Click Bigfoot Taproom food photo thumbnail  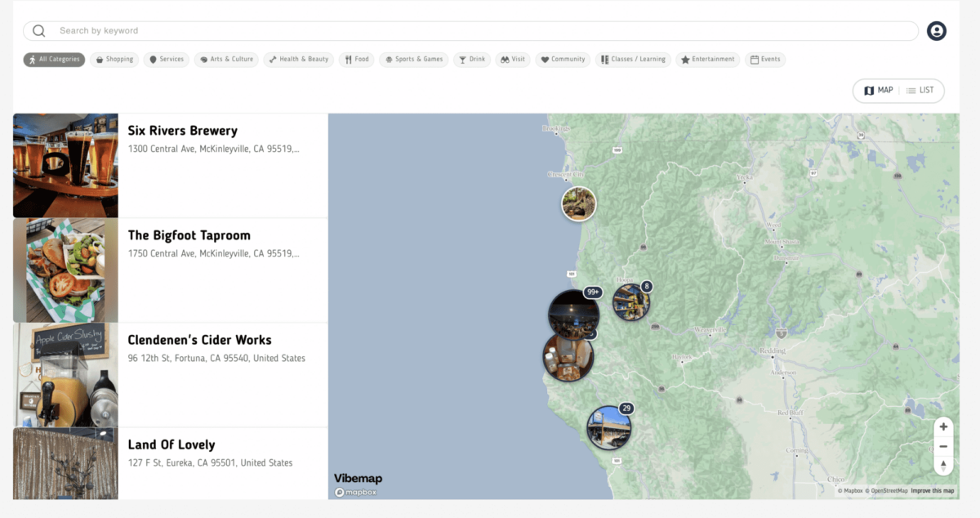pos(65,270)
